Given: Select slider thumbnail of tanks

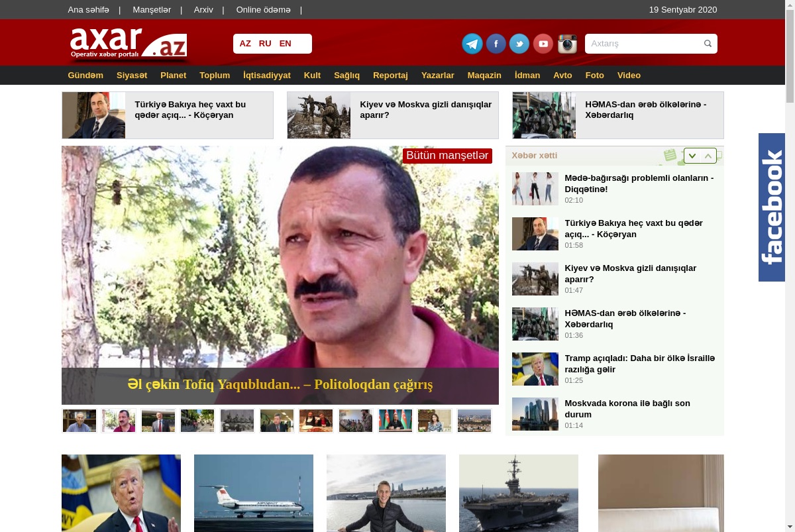Looking at the screenshot, I should point(237,421).
